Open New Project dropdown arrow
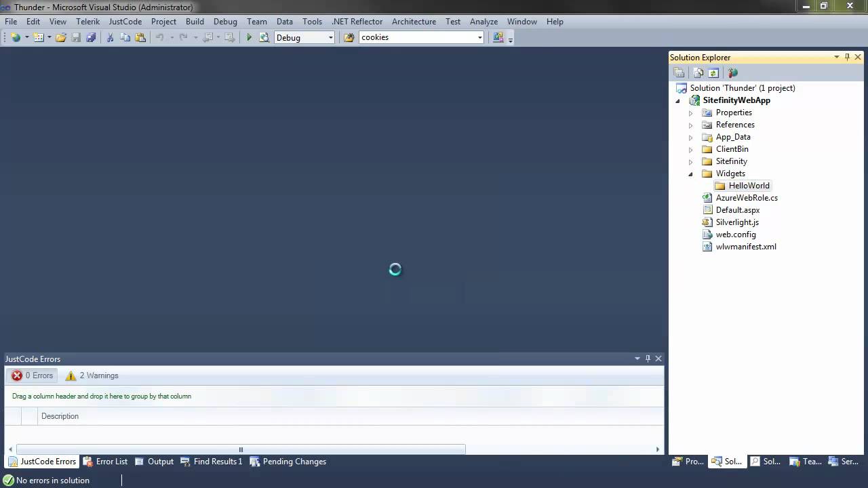868x488 pixels. pos(26,37)
